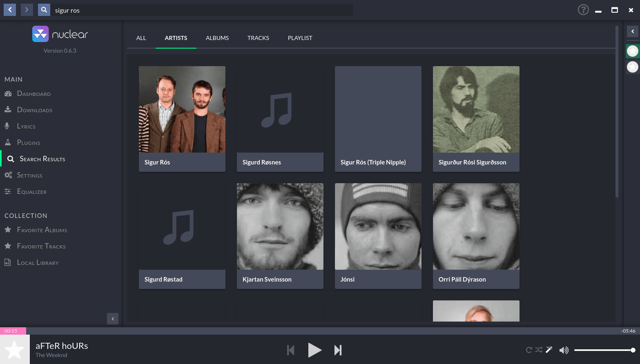Screen dimensions: 640x364
Task: Click the nuclear logo
Action: click(60, 34)
